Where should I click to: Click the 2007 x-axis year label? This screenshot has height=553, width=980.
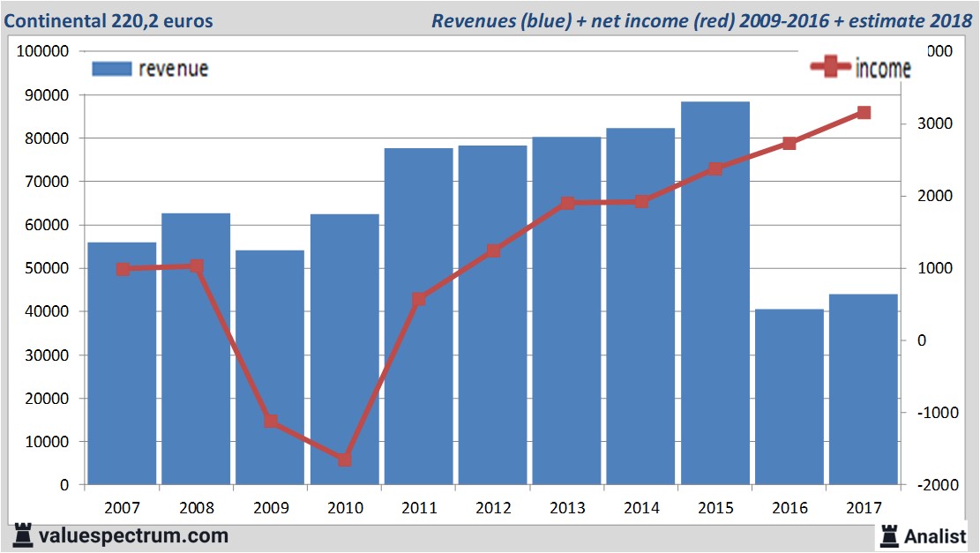pyautogui.click(x=122, y=507)
